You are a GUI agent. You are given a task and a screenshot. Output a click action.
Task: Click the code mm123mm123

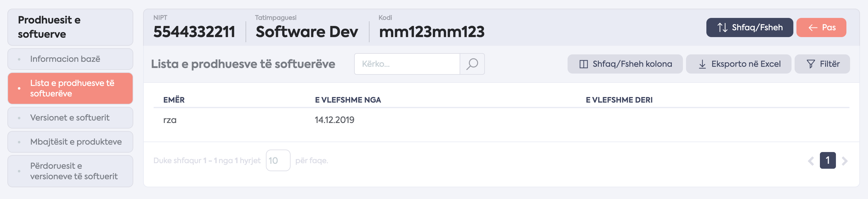[431, 32]
